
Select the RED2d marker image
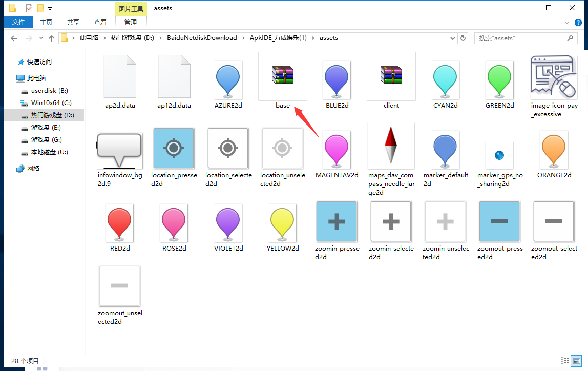pos(120,223)
